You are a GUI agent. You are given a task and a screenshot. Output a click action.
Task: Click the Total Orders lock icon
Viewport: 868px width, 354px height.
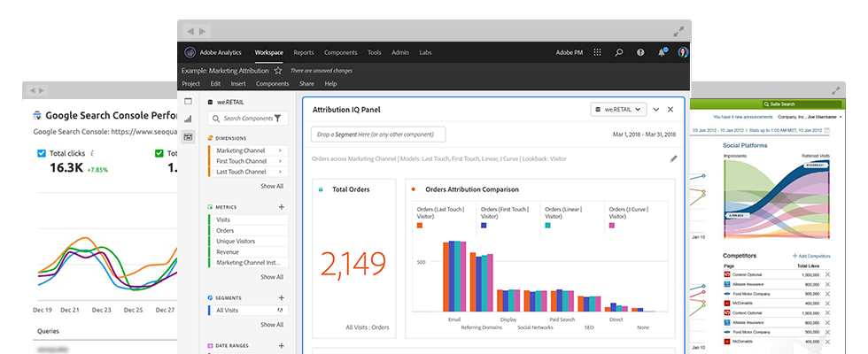(x=321, y=189)
